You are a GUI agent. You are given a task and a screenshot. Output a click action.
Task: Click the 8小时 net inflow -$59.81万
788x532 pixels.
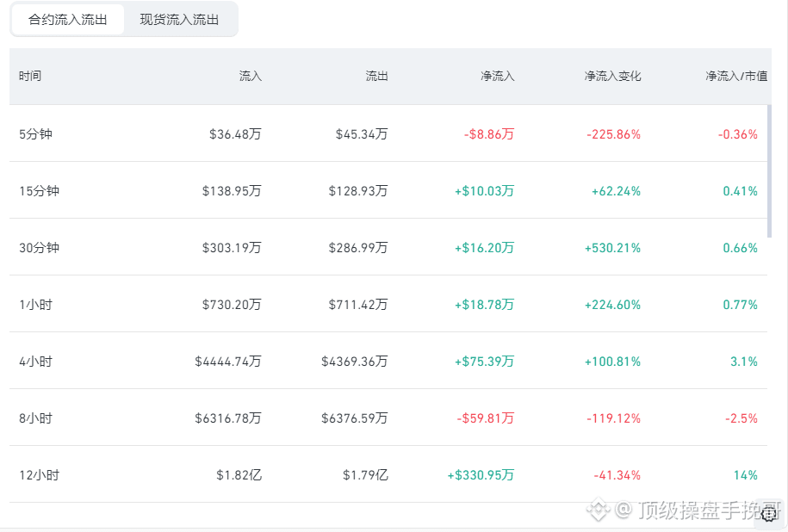(x=486, y=418)
